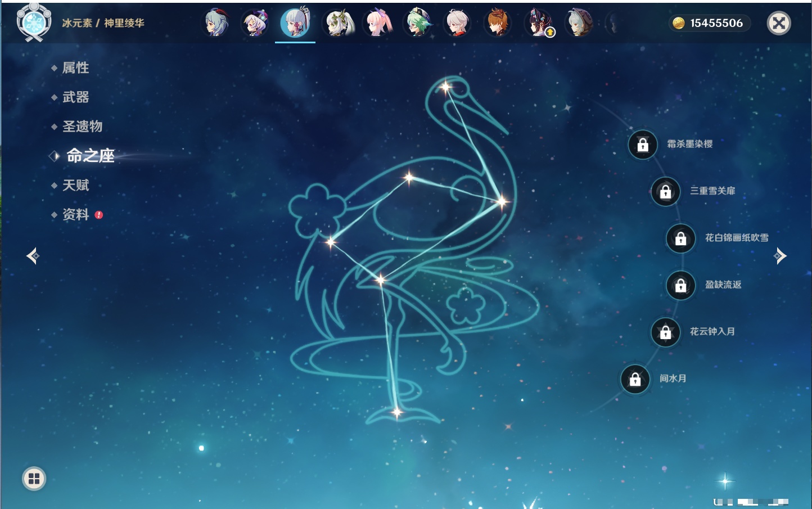Open the 属性 attributes tab

click(75, 68)
